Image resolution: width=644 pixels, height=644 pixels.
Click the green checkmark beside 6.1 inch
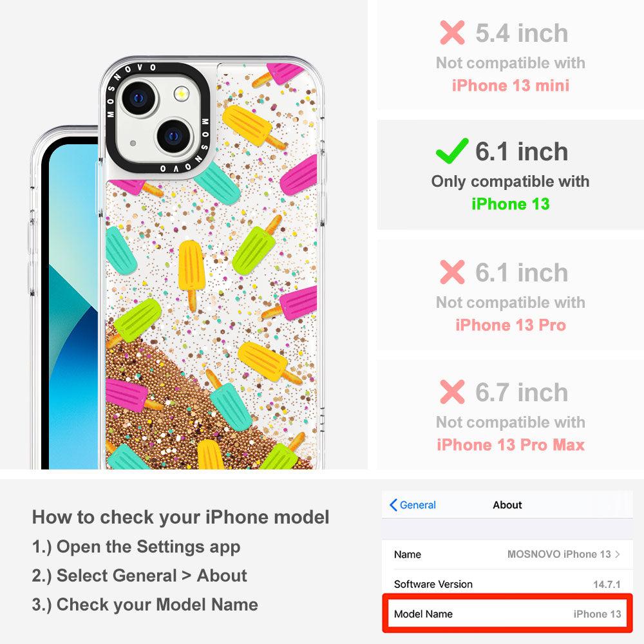tap(452, 151)
